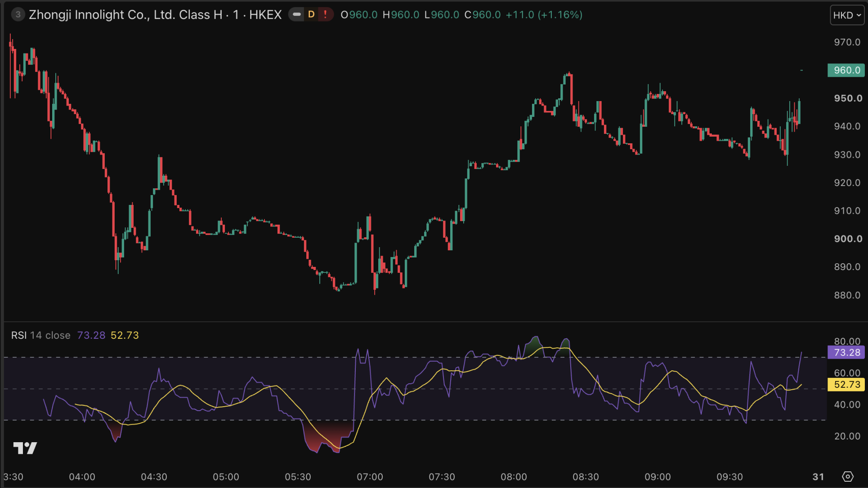The height and width of the screenshot is (488, 868).
Task: Click the 09:00 time axis label
Action: 658,477
